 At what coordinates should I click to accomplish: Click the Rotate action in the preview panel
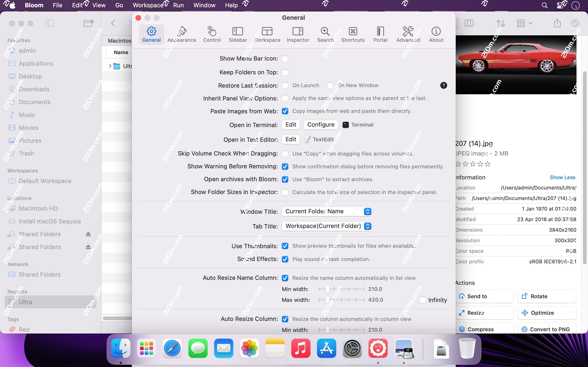tap(546, 296)
